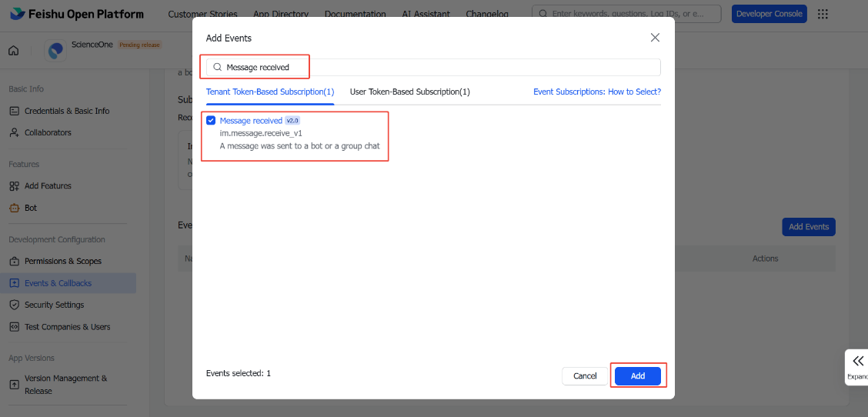This screenshot has height=417, width=868.
Task: Open the apps grid icon
Action: [823, 15]
